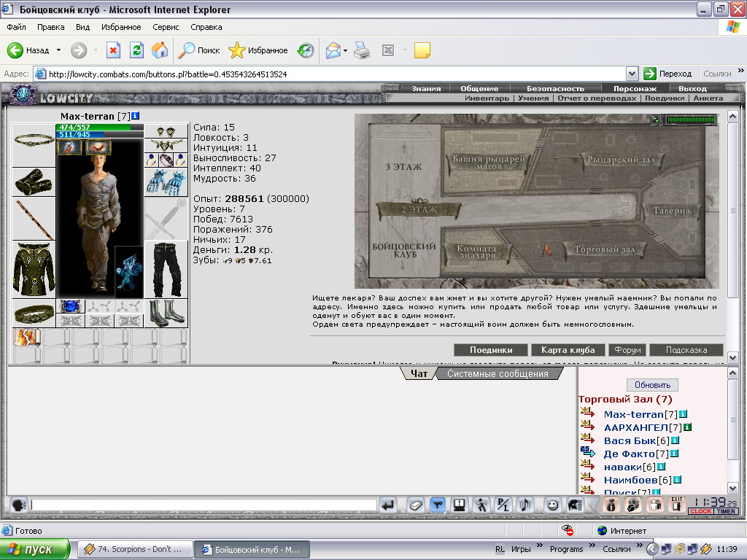Click the Карта клуба button
Image resolution: width=747 pixels, height=560 pixels.
568,350
